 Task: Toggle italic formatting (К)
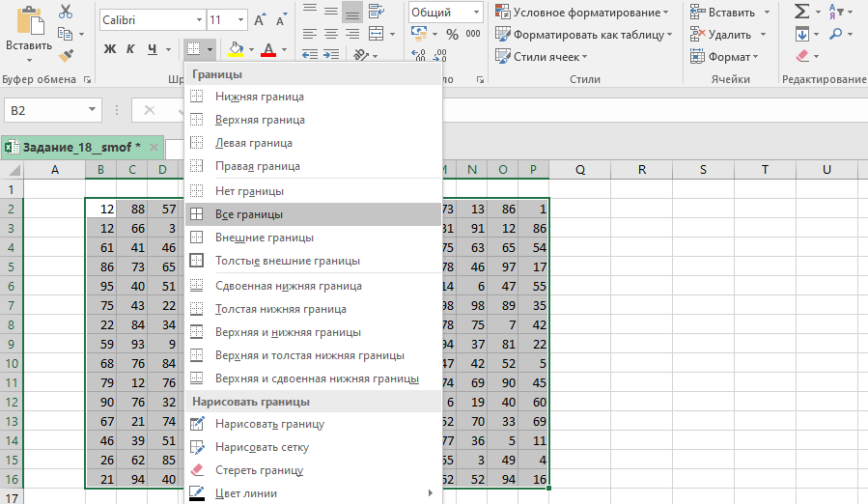[131, 49]
